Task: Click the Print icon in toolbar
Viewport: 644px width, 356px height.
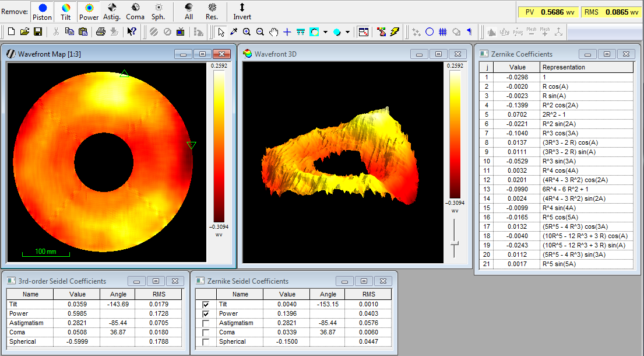Action: (x=100, y=32)
